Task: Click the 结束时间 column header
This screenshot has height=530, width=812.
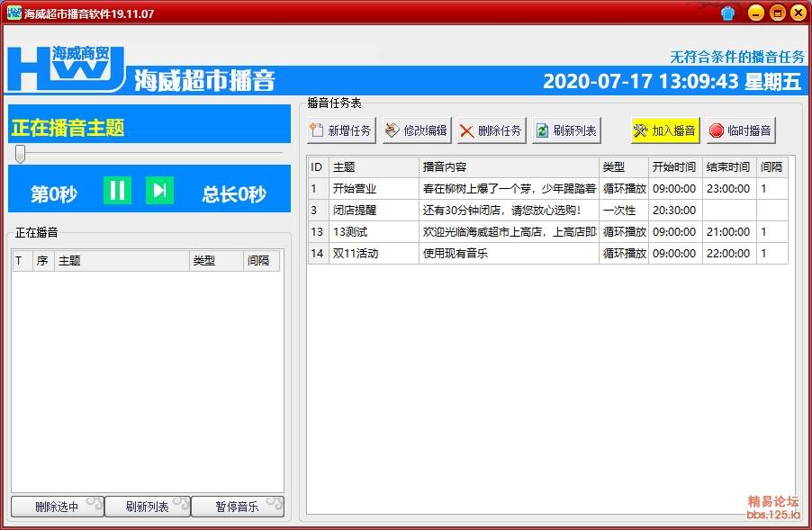Action: click(729, 167)
